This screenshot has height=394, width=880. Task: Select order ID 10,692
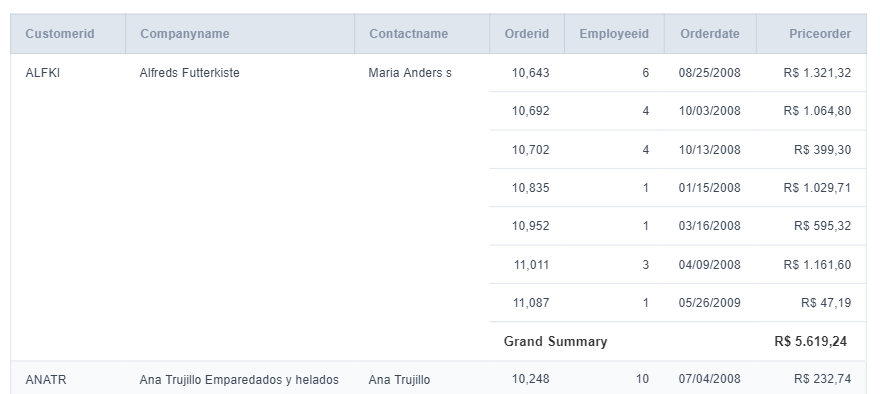tap(530, 111)
